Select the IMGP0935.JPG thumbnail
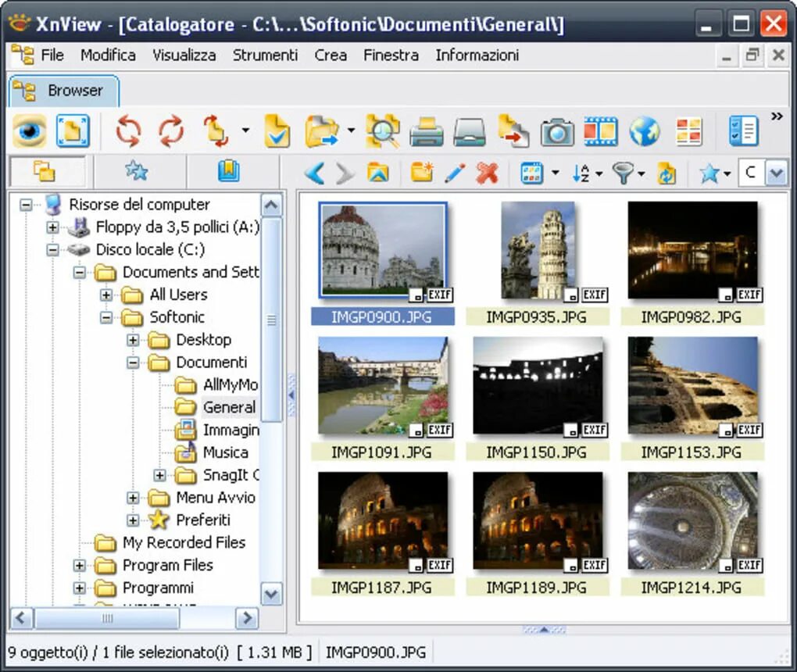Image resolution: width=797 pixels, height=672 pixels. coord(538,251)
